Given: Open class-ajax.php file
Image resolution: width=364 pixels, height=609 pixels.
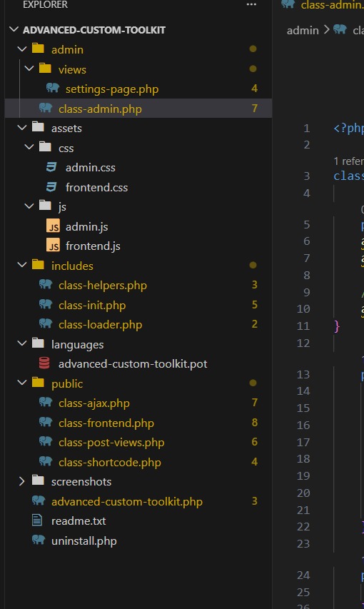Looking at the screenshot, I should coord(94,403).
